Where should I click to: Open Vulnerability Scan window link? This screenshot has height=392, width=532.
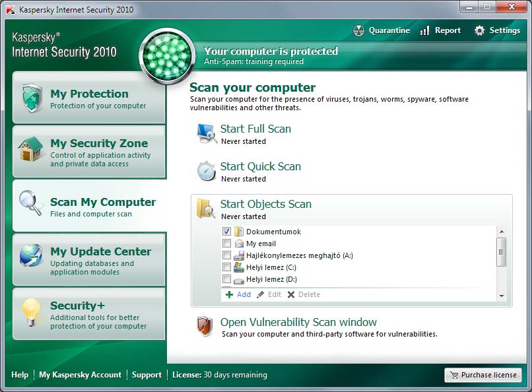point(298,322)
